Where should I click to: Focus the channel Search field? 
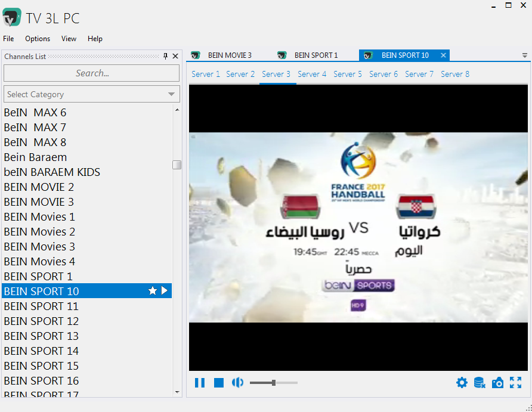[x=92, y=73]
